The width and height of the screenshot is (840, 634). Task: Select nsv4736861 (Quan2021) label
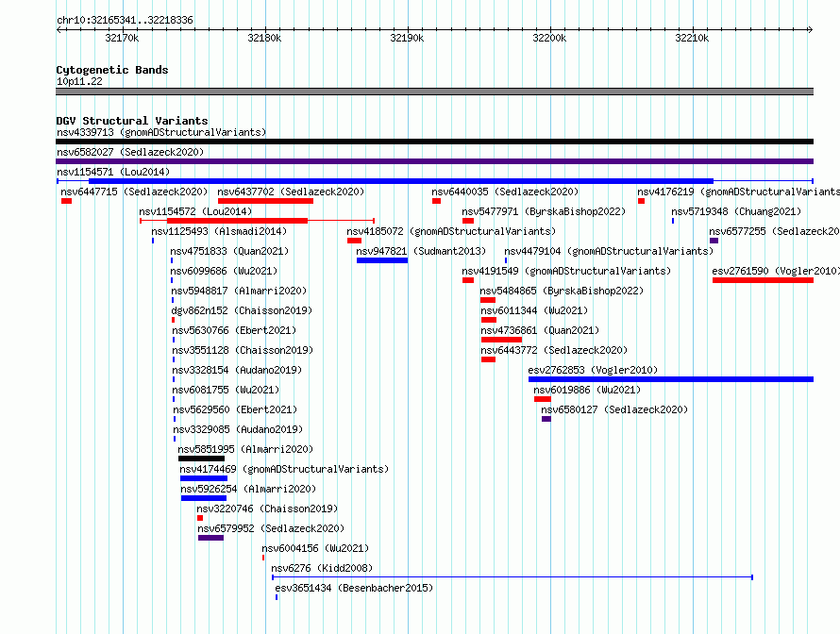click(540, 330)
